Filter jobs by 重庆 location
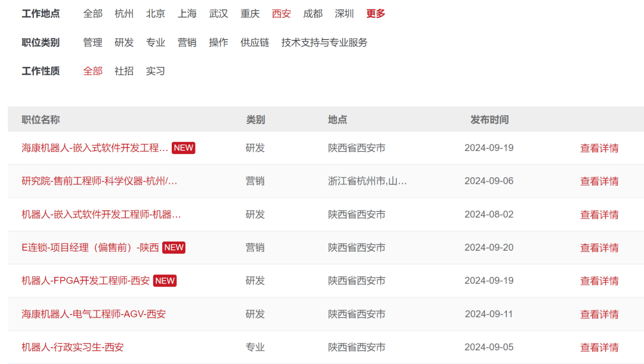This screenshot has width=644, height=364. coord(250,14)
